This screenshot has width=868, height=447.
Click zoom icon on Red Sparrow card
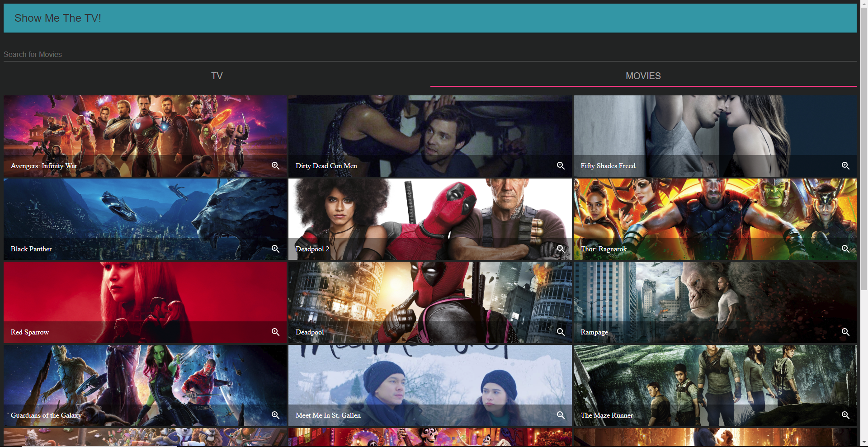(x=275, y=332)
